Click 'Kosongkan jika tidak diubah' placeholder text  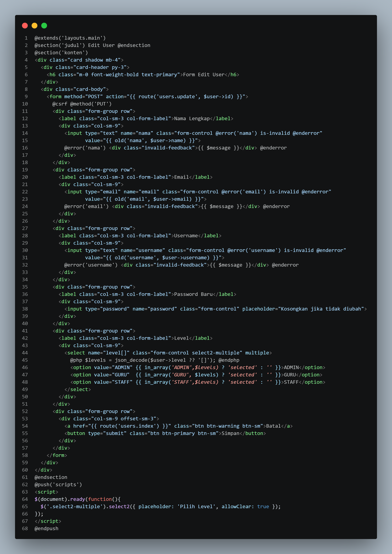tap(321, 309)
